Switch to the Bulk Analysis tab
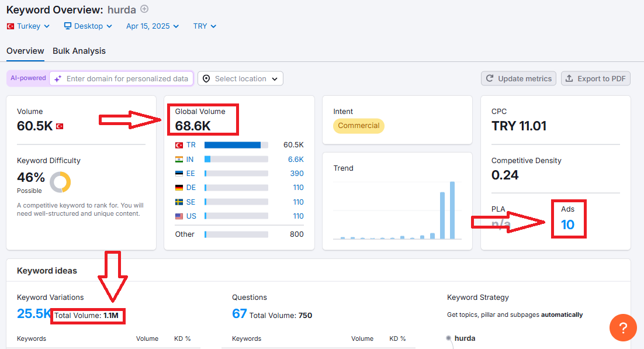The height and width of the screenshot is (349, 644). pos(79,51)
